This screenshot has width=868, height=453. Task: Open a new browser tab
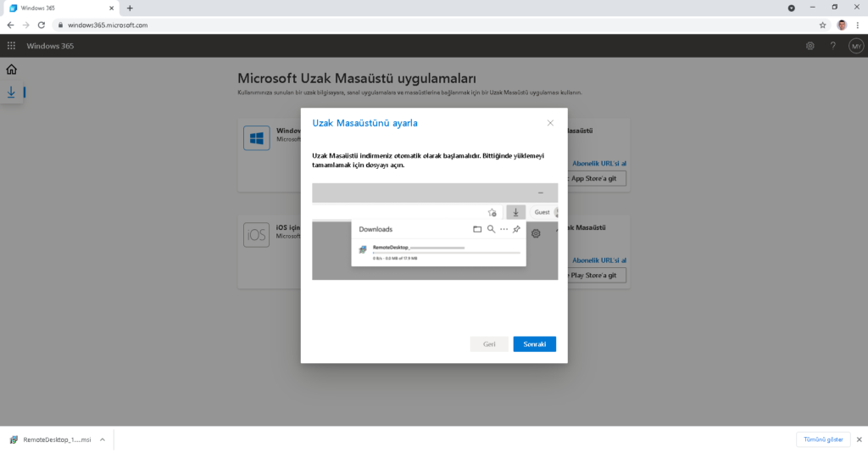click(x=130, y=8)
